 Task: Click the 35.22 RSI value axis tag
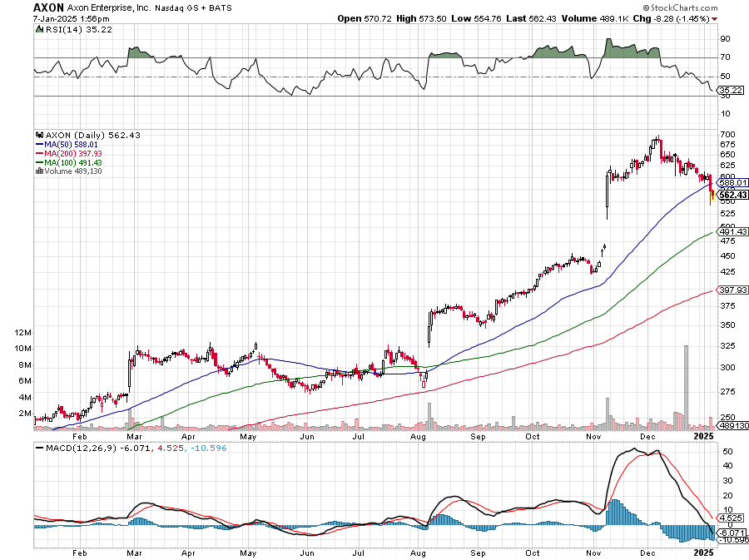click(x=731, y=90)
